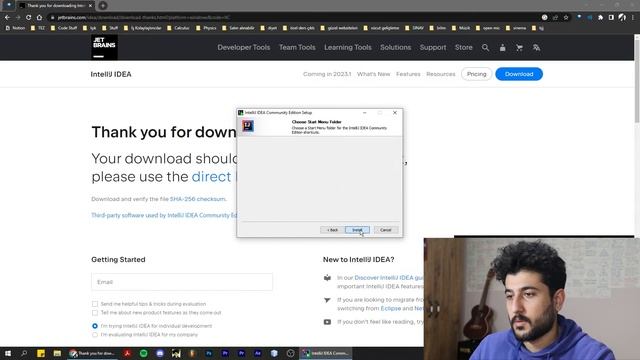Click IntelliJ IDEA product title
This screenshot has width=640, height=360.
click(111, 74)
